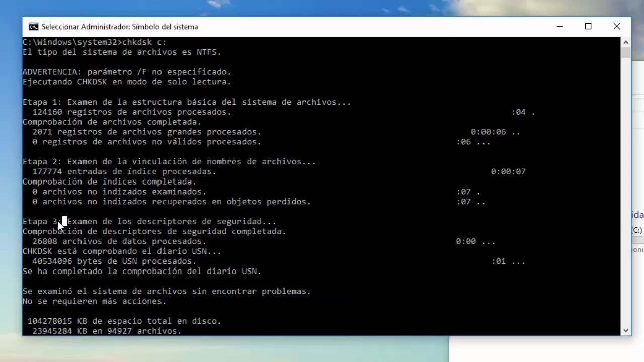Close the Símbolo del sistema window
This screenshot has width=644, height=362.
point(616,27)
